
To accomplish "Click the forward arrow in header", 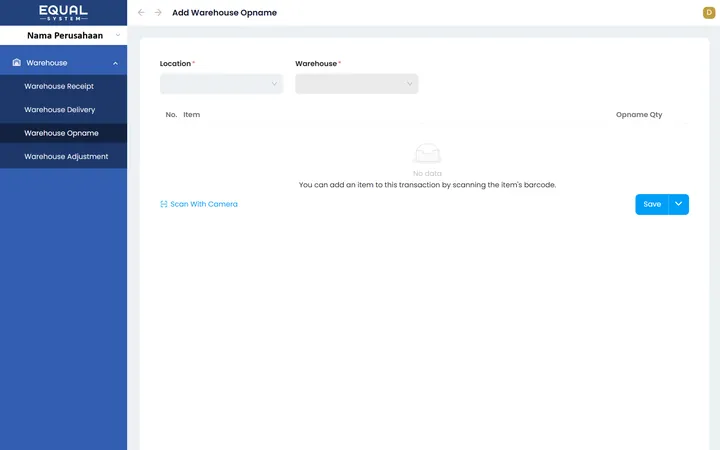I will [158, 12].
